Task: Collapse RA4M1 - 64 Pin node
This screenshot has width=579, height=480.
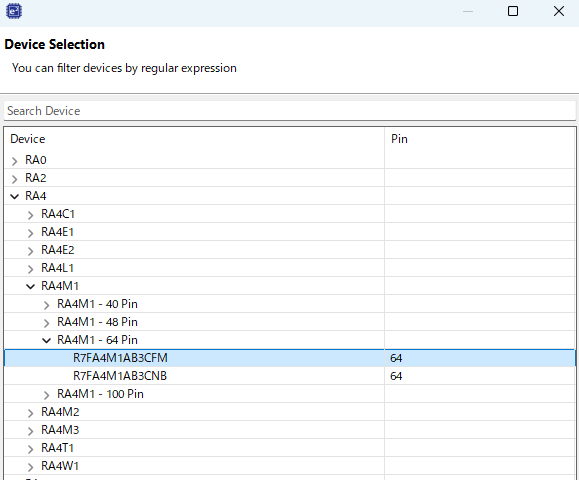Action: 47,340
